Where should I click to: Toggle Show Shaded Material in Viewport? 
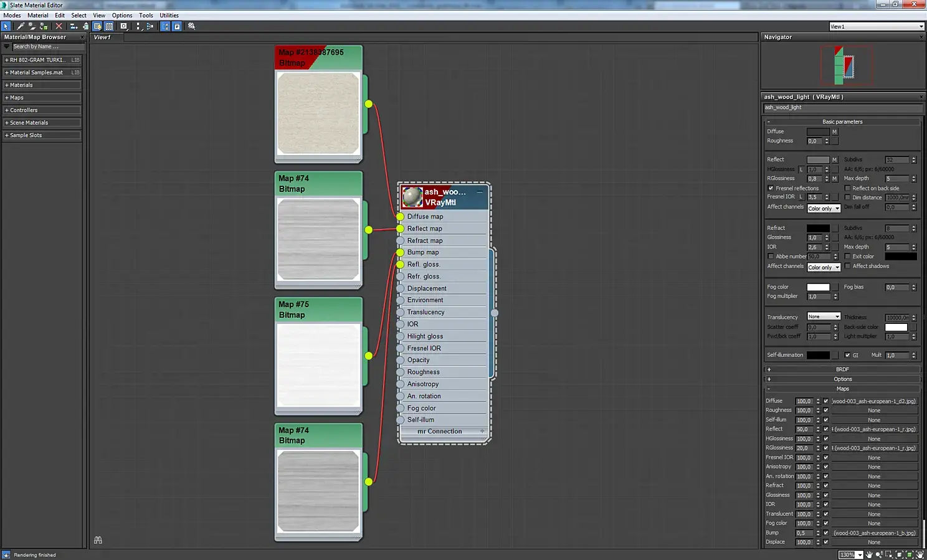click(97, 26)
